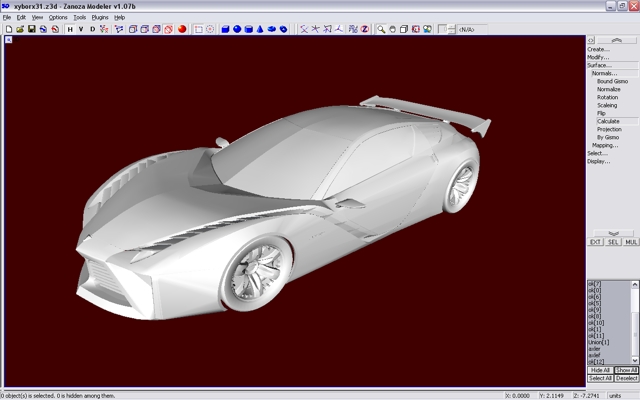
Task: Click the Open file folder icon
Action: [x=19, y=29]
